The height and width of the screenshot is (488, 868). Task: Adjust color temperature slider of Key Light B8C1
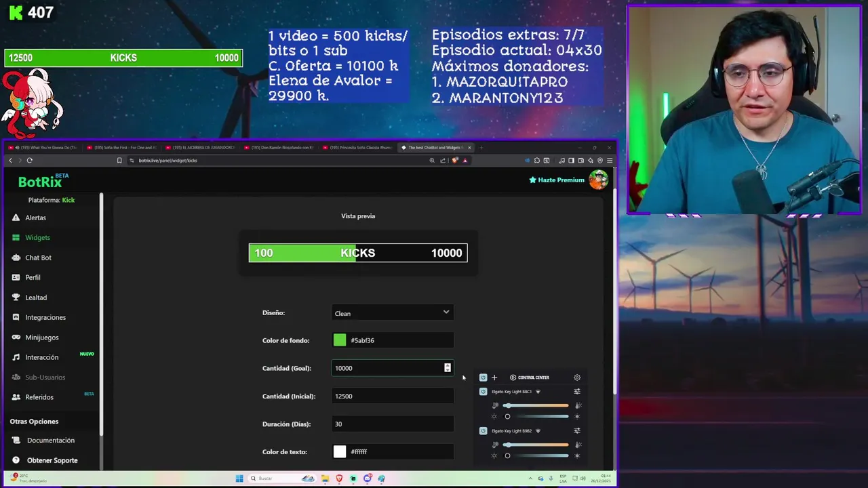click(x=536, y=405)
